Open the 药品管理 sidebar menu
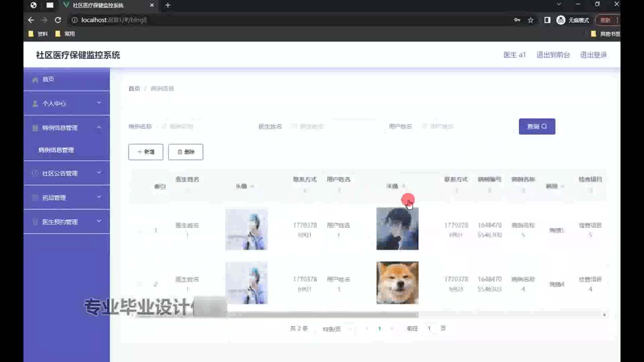 67,197
